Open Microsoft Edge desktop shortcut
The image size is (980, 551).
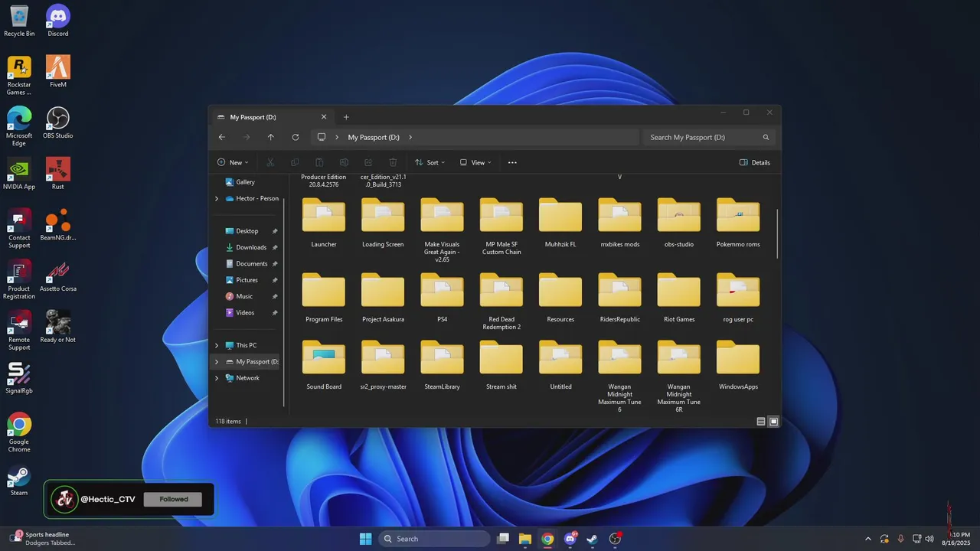point(19,127)
